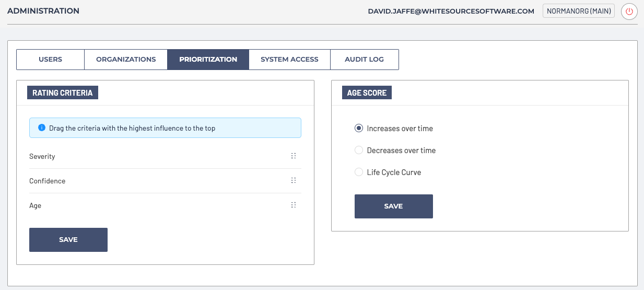Click the blue info icon in the banner
Viewport: 644px width, 290px height.
click(42, 127)
